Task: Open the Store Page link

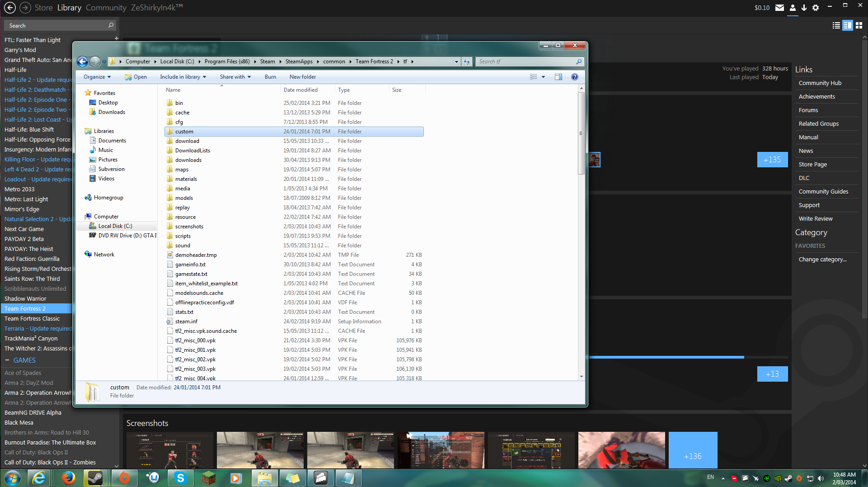Action: (812, 165)
